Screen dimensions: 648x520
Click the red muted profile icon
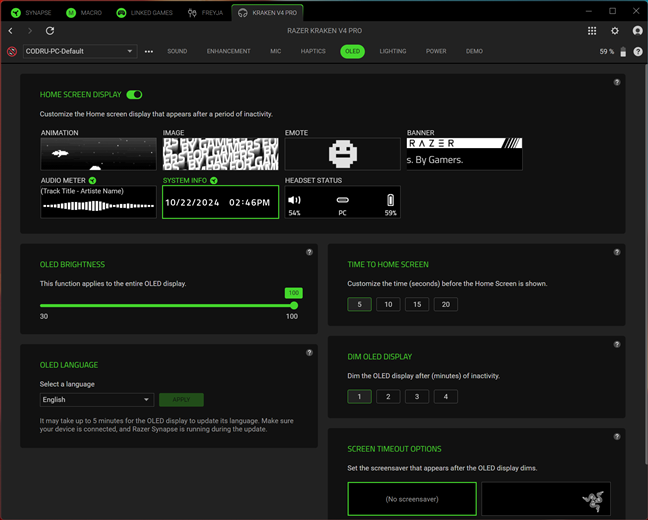click(x=12, y=51)
